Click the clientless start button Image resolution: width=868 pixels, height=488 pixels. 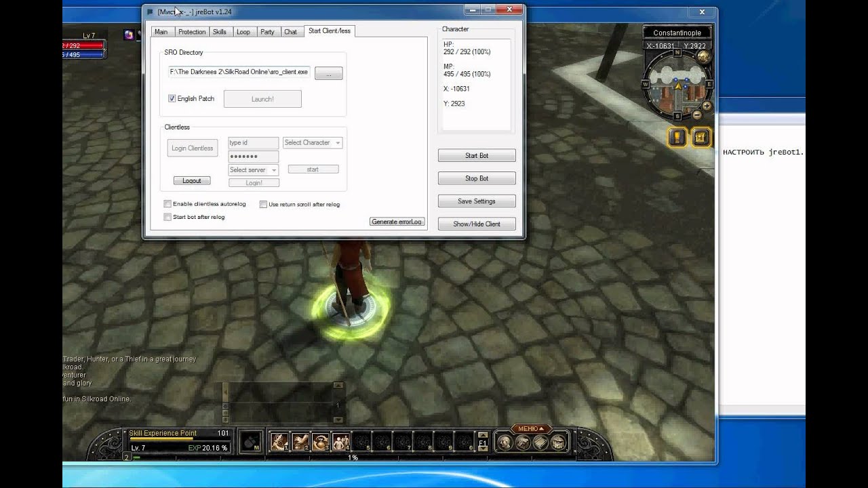[313, 169]
